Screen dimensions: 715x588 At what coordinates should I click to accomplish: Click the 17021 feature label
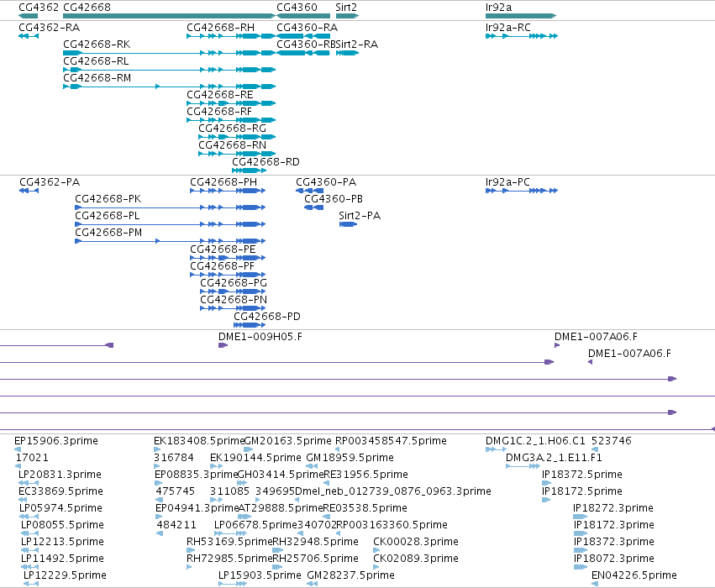click(32, 458)
